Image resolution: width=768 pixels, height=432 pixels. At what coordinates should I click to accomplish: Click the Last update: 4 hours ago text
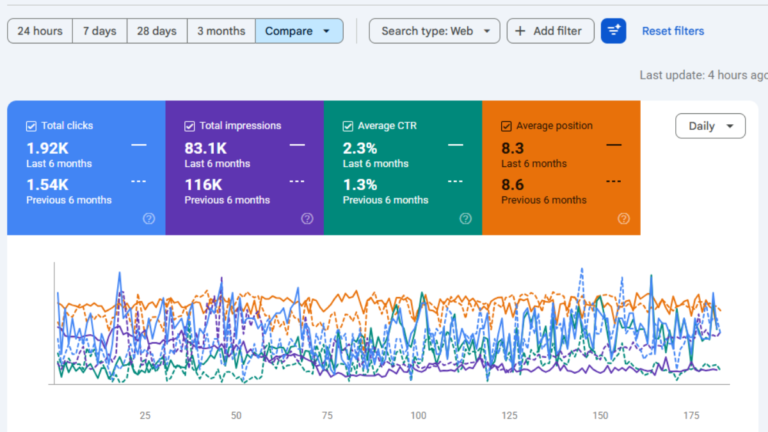click(704, 75)
